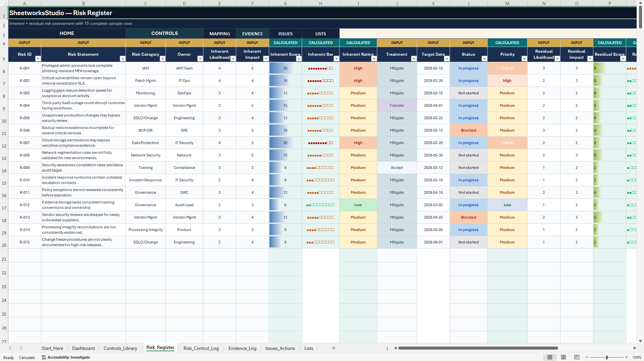Select column H header

[320, 3]
